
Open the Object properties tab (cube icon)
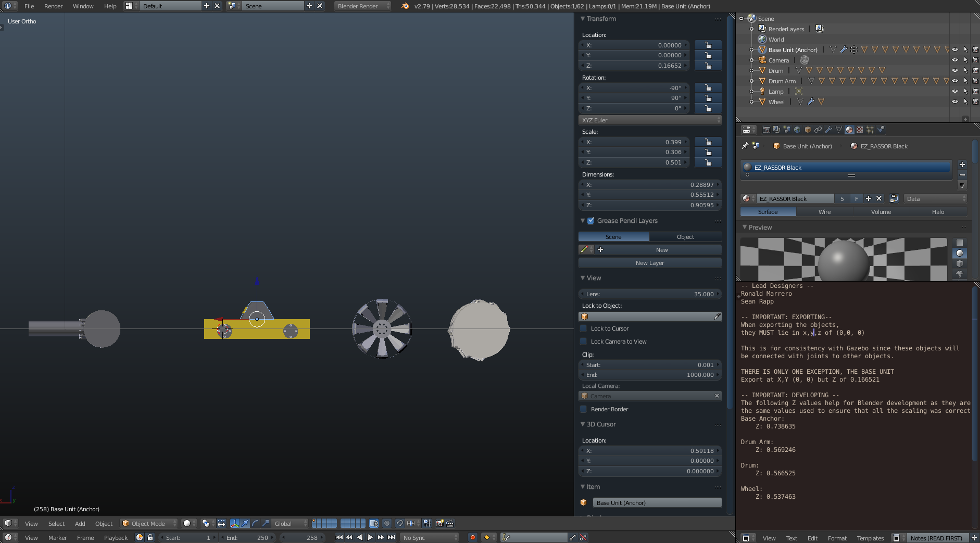pyautogui.click(x=808, y=130)
